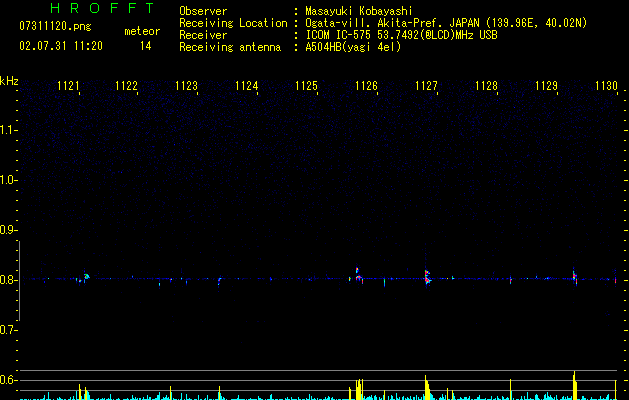Click the timestamp 02.07.31 11:20
Viewport: 629px width, 400px height.
[x=61, y=46]
